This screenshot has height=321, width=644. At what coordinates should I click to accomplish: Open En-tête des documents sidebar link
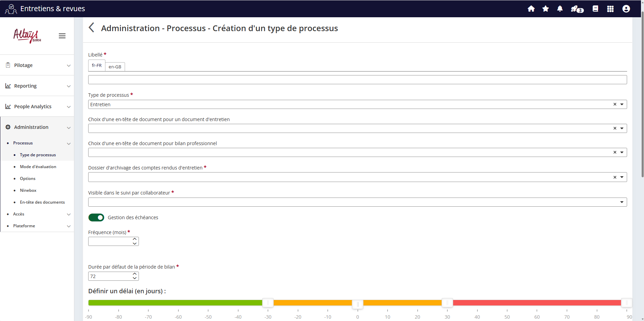(x=42, y=202)
